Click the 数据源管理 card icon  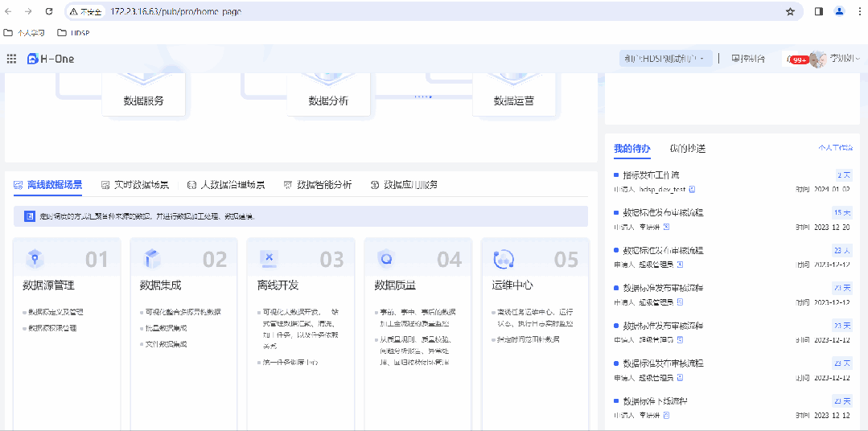[35, 259]
